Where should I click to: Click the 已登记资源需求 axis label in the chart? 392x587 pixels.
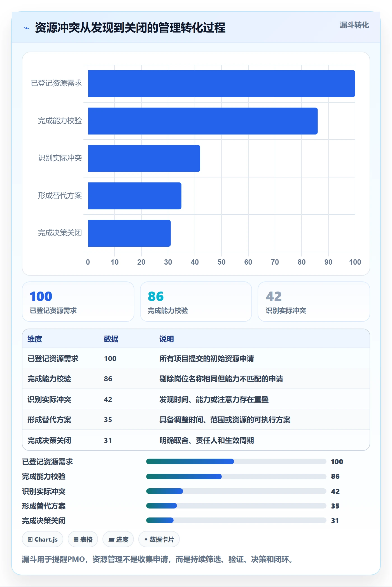(x=56, y=83)
